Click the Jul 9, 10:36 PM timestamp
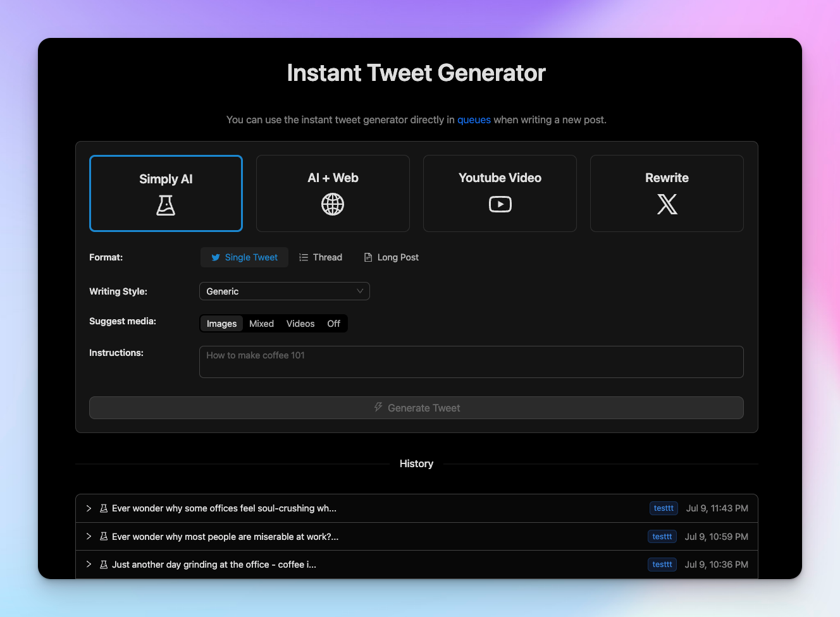This screenshot has width=840, height=617. pyautogui.click(x=717, y=565)
